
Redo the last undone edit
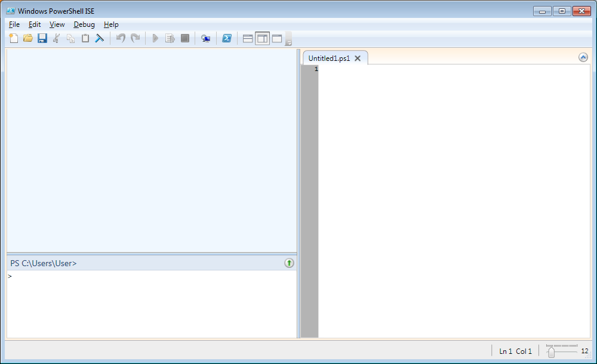pyautogui.click(x=135, y=38)
